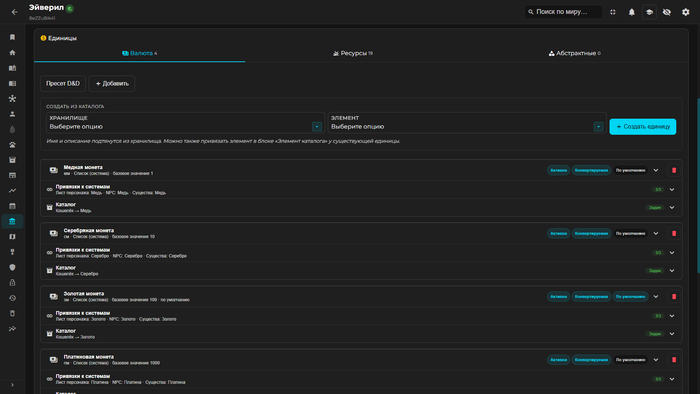Click the 3/3 badge under Серебряная монета
700x394 pixels.
658,253
